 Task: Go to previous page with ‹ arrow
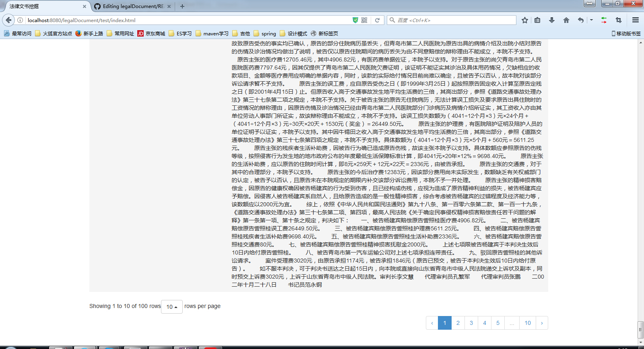(x=432, y=323)
